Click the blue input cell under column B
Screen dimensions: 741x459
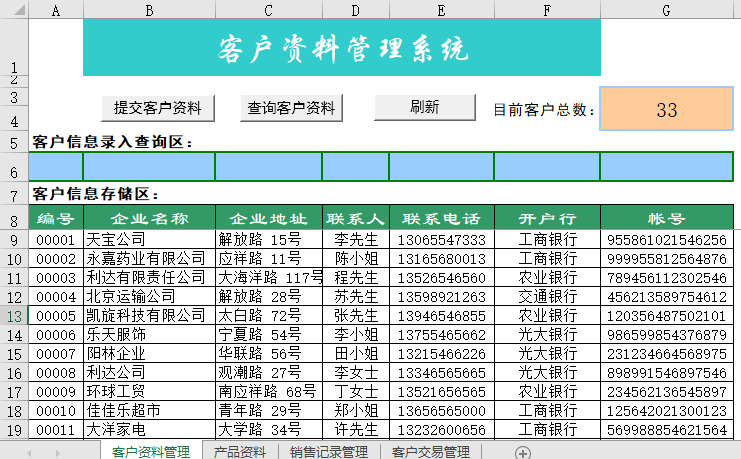(x=149, y=166)
